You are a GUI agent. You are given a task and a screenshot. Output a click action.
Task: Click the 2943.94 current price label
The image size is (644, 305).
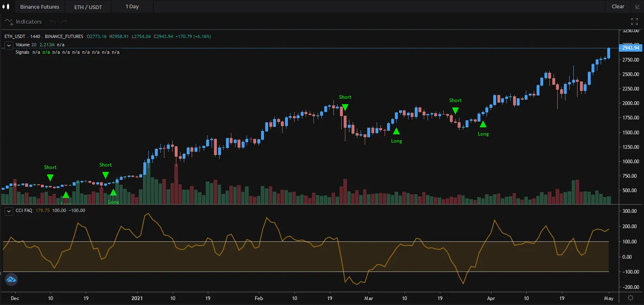click(x=632, y=48)
